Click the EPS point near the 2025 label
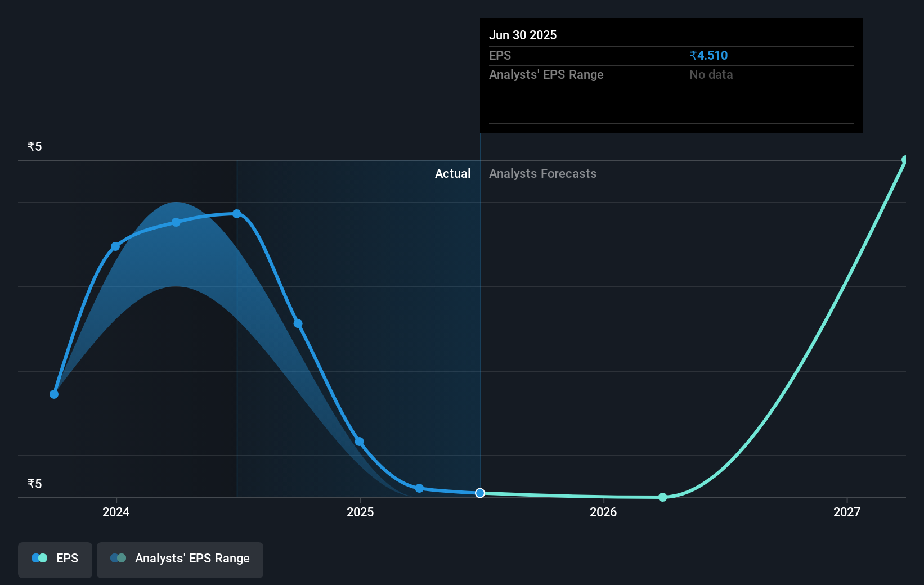The width and height of the screenshot is (924, 585). (x=360, y=442)
